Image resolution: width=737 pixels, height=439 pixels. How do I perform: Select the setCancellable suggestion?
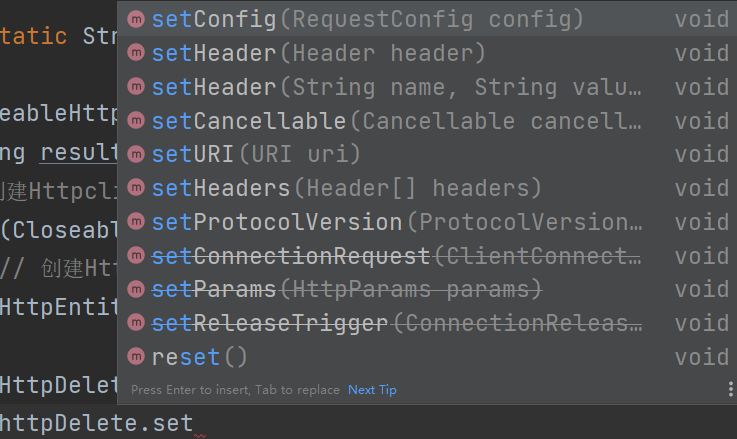click(397, 121)
